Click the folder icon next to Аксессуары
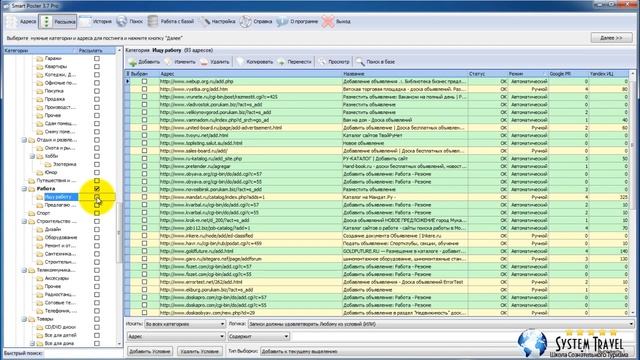 (x=40, y=278)
